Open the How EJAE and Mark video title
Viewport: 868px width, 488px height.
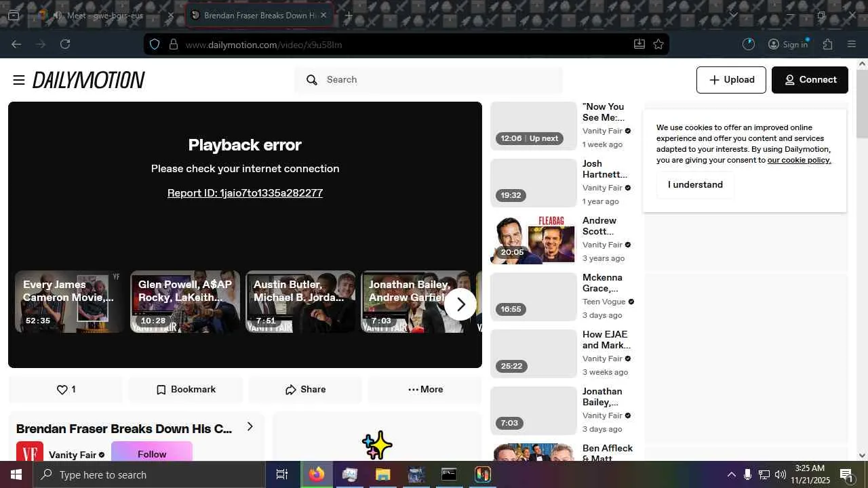pyautogui.click(x=607, y=340)
